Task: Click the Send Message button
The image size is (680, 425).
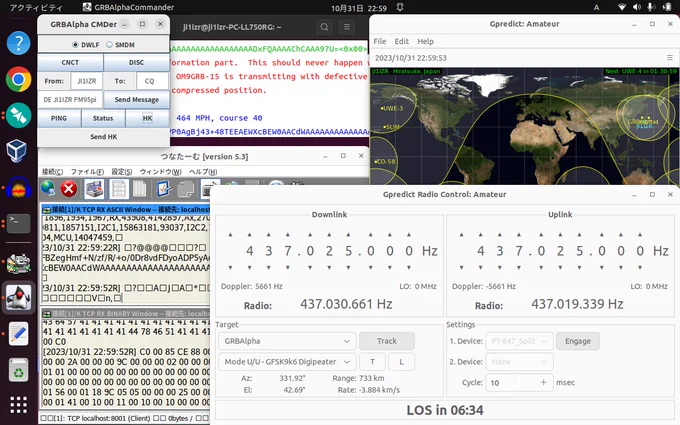Action: tap(137, 99)
